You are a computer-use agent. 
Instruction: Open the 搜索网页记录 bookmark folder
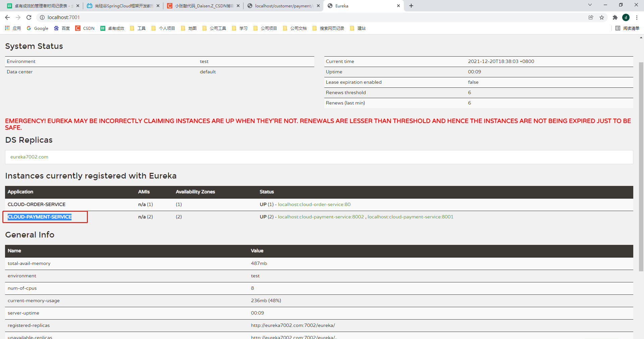tap(328, 28)
